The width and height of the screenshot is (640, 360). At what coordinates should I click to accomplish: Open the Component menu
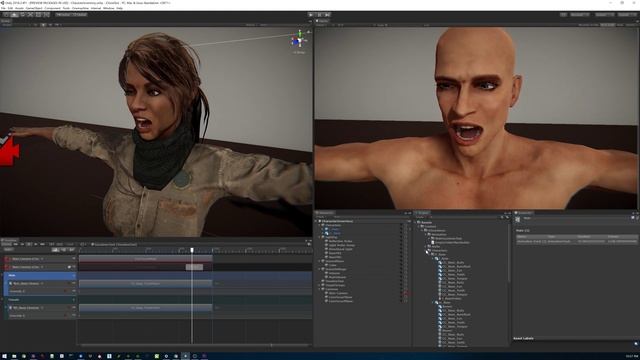coord(52,8)
